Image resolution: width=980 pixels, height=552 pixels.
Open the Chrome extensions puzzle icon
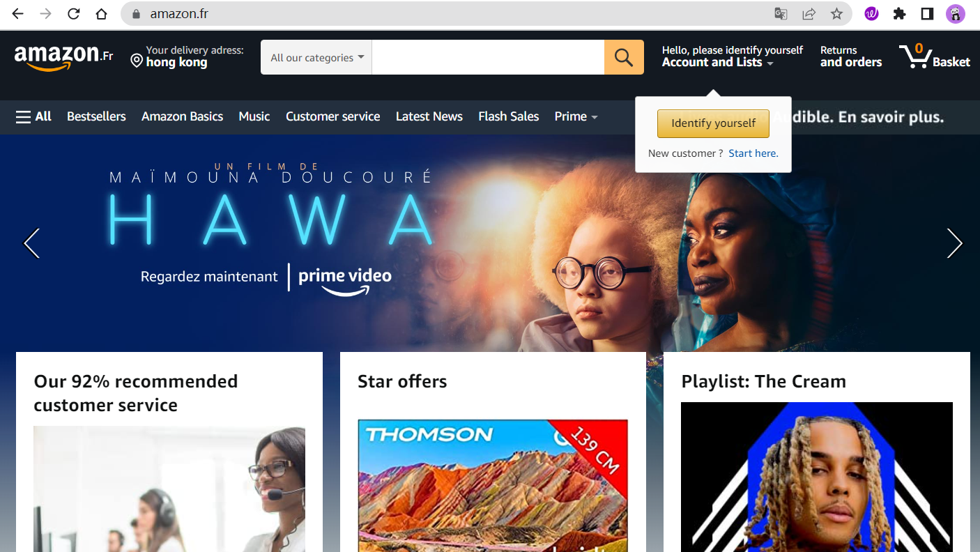click(899, 14)
